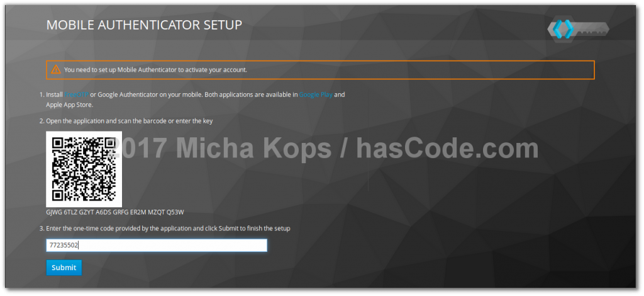This screenshot has height=296, width=644.
Task: Click the Keycloak logo in header
Action: 577,29
